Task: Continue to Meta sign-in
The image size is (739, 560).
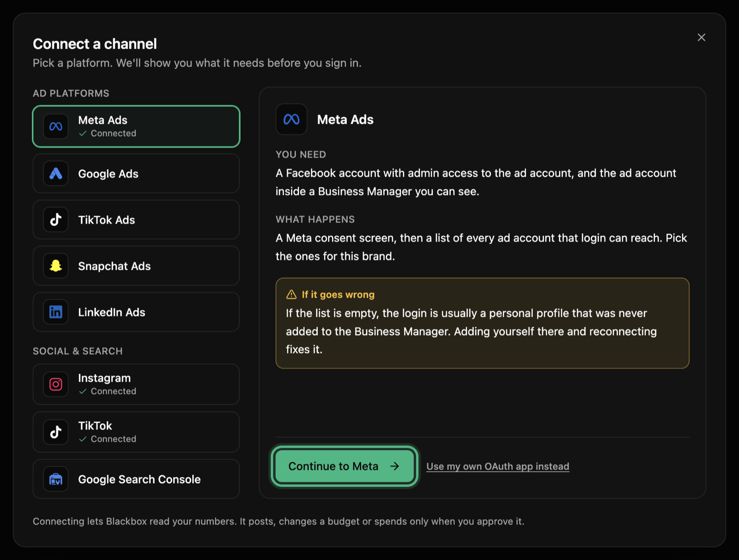Action: (345, 466)
